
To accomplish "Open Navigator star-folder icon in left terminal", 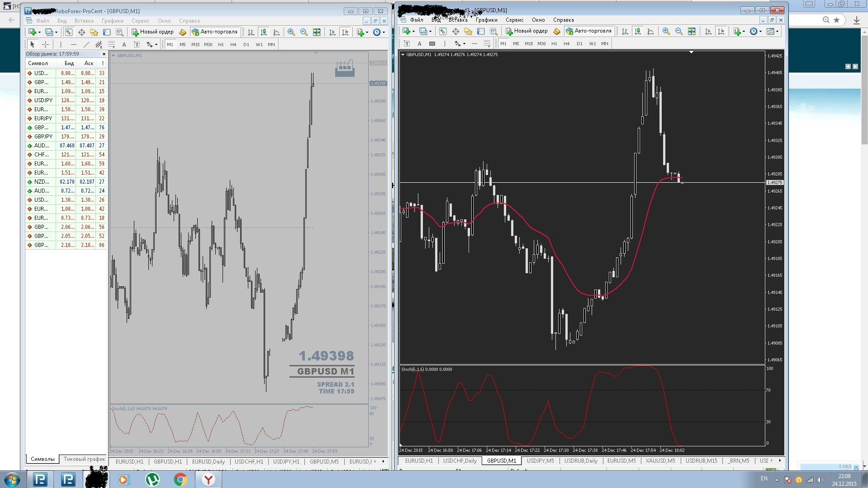I will tap(94, 32).
